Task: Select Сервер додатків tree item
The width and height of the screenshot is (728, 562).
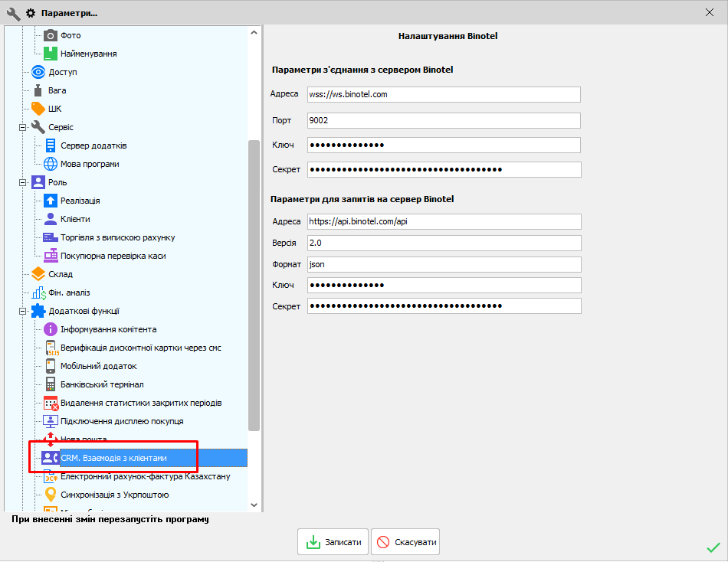Action: tap(93, 145)
